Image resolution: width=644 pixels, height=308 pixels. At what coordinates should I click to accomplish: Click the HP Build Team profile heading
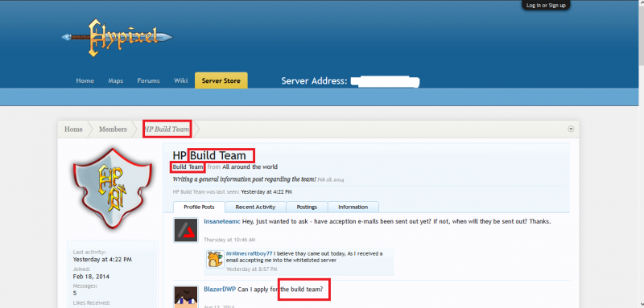pos(209,155)
